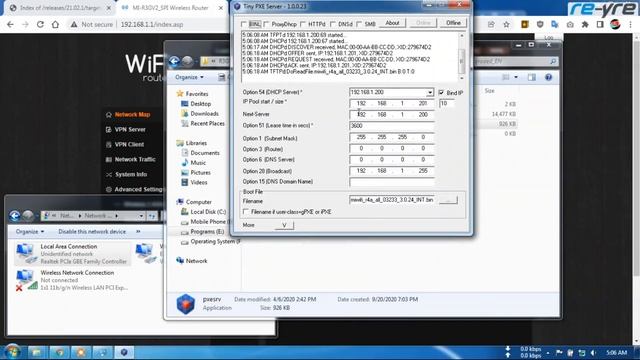Open the shield extension icon
The height and width of the screenshot is (360, 640).
540,24
